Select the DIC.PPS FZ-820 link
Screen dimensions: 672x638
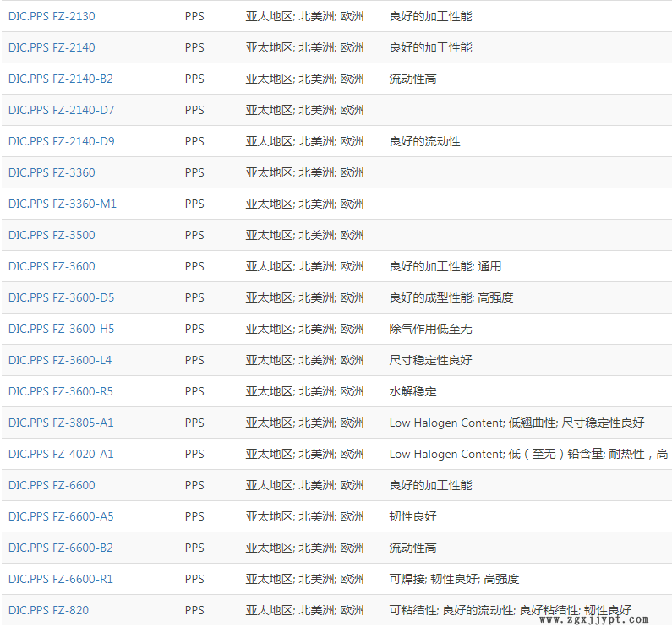tap(48, 610)
